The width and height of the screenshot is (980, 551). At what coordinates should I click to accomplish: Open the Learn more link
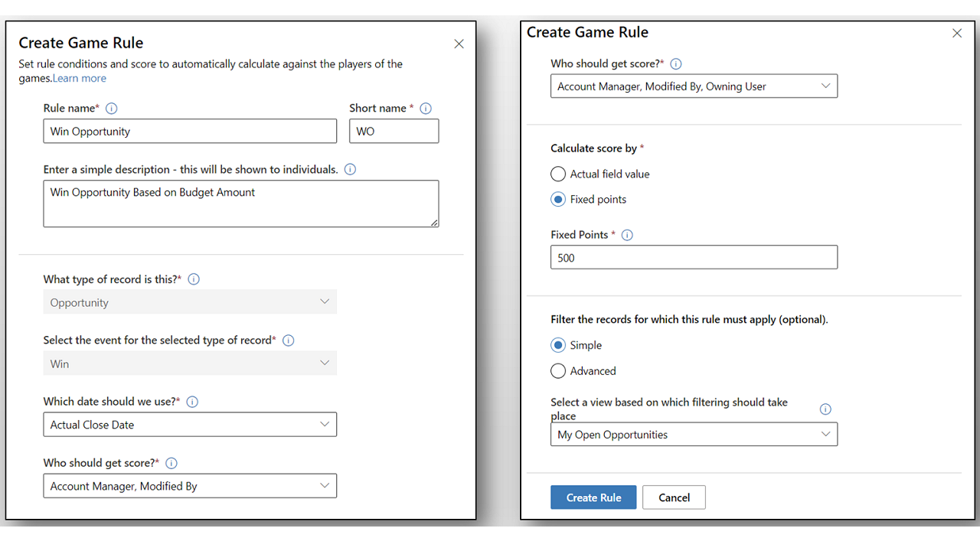pos(80,78)
